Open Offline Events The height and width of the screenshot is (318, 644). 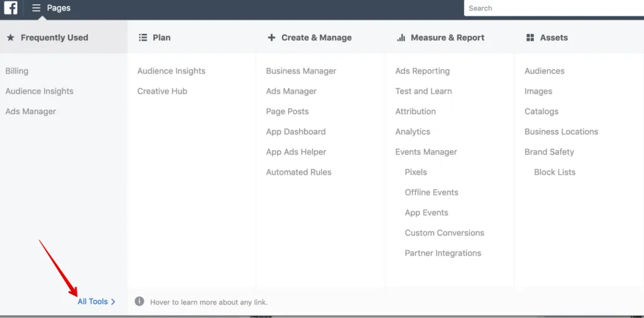point(431,192)
